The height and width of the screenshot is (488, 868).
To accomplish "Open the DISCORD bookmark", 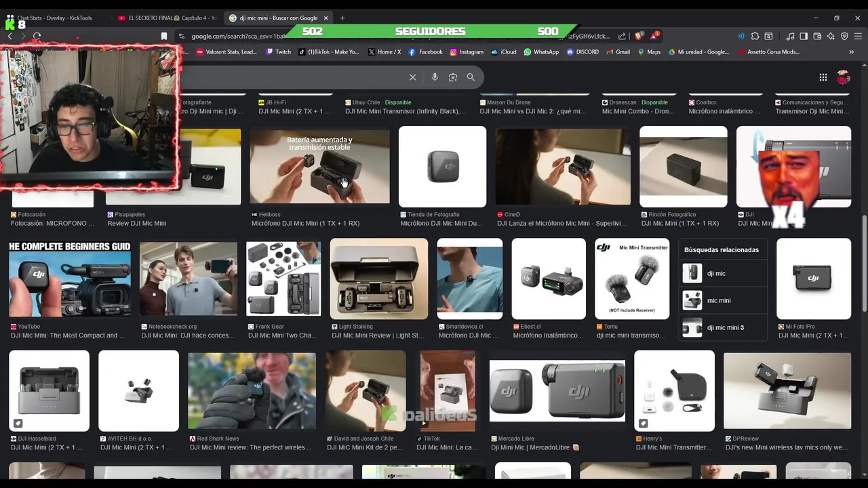I will tap(583, 52).
